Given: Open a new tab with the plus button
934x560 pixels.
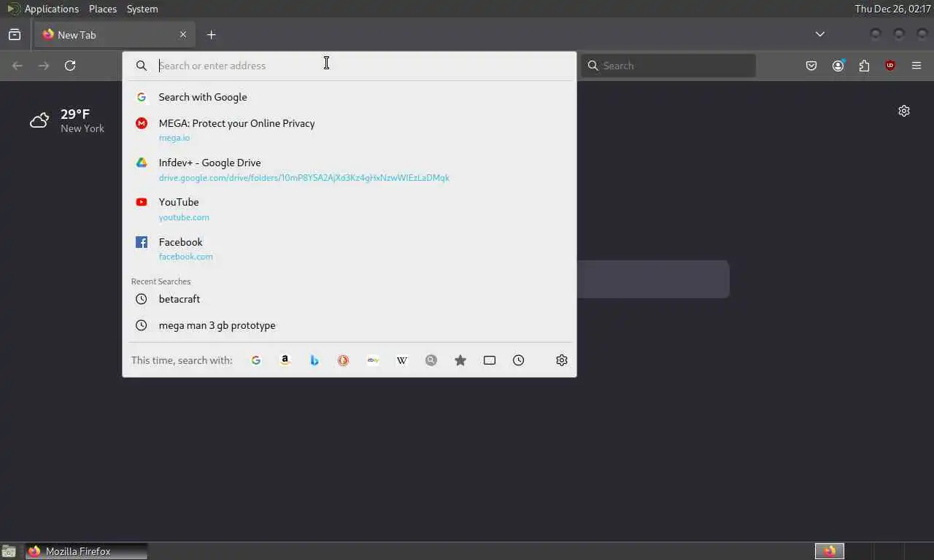Looking at the screenshot, I should point(211,34).
